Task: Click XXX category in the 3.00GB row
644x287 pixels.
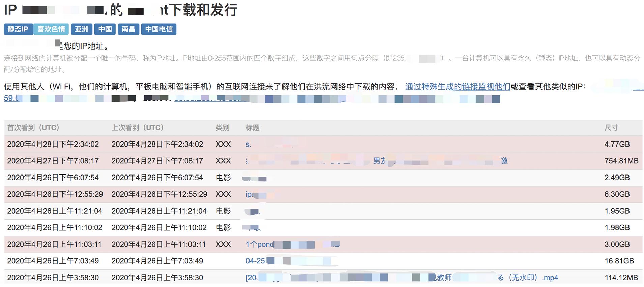Action: [223, 244]
